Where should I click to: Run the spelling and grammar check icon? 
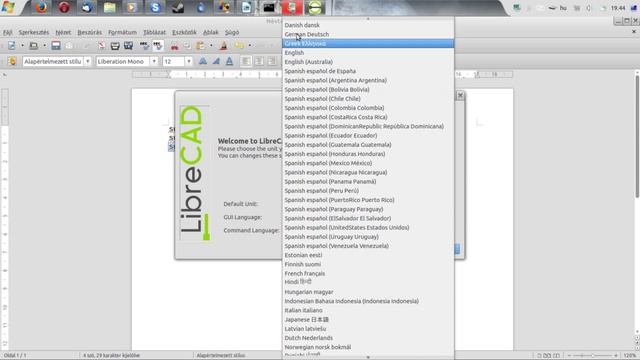(x=144, y=46)
